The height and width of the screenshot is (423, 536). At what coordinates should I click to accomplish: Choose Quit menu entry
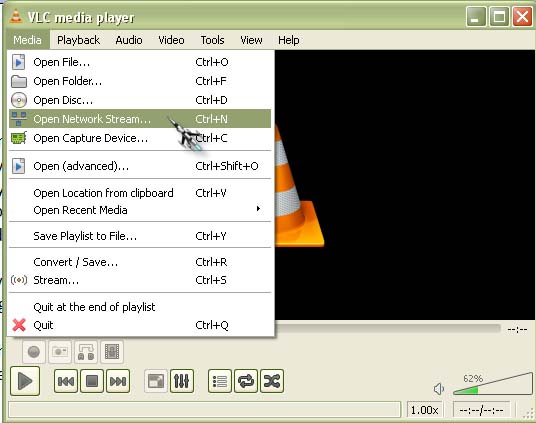[139, 325]
